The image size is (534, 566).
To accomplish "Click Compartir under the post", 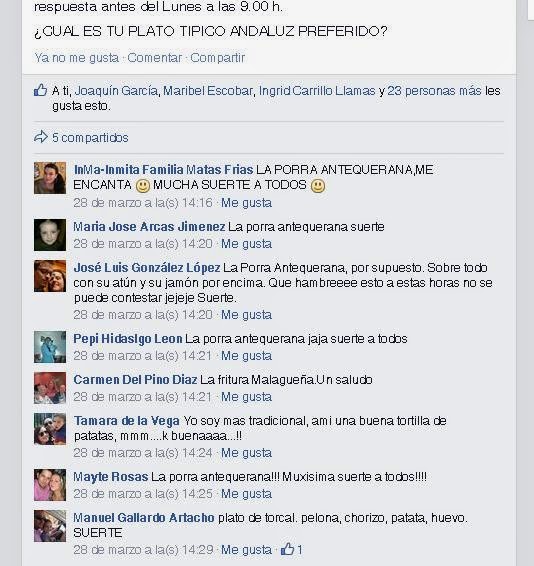I will point(218,58).
